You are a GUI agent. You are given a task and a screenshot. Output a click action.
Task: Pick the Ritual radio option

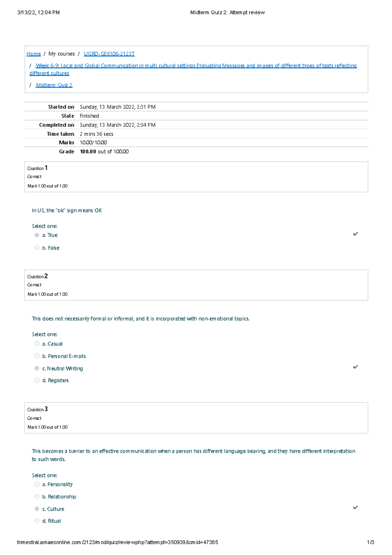[37, 521]
